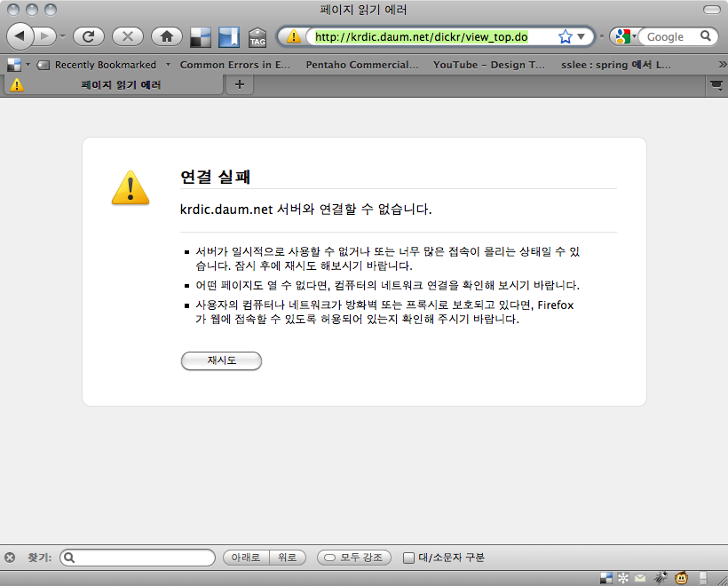Click the krdic.daum.net 서버와 연결할 수 없습니다 message
Image resolution: width=728 pixels, height=586 pixels.
(306, 210)
